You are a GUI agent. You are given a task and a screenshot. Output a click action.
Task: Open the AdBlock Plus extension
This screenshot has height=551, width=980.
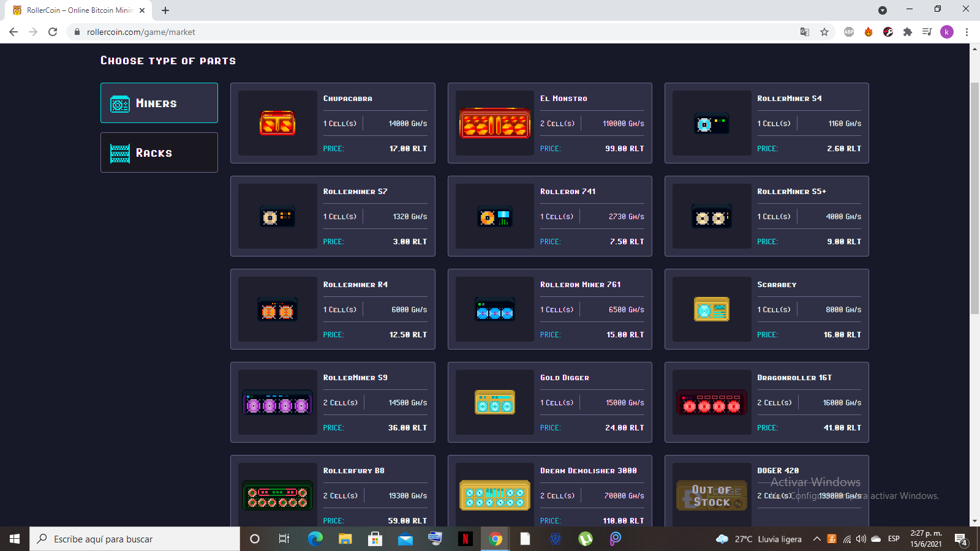pyautogui.click(x=849, y=32)
